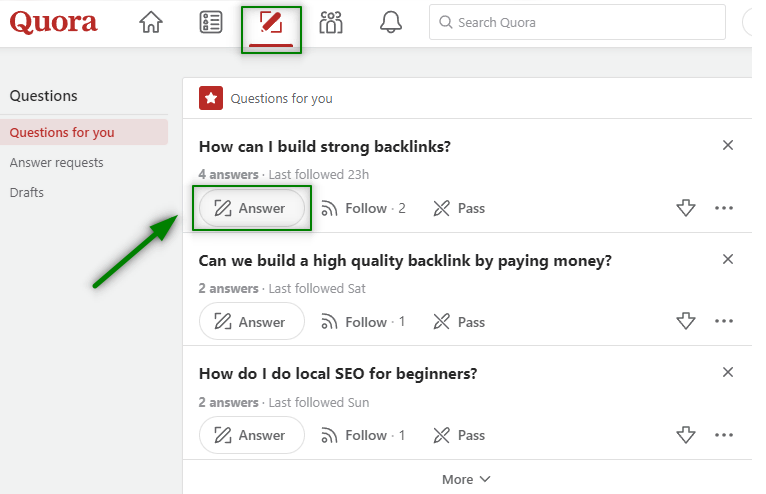Open more options for local SEO question
Viewport: 766px width, 494px height.
tap(724, 435)
